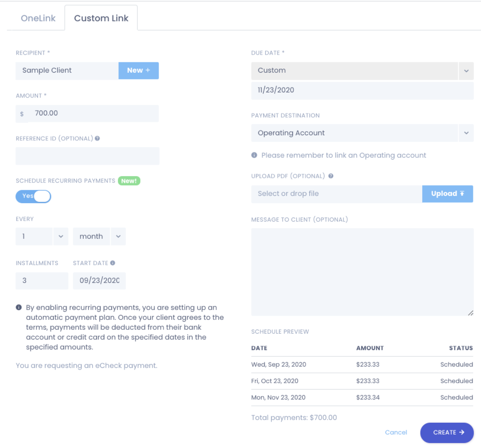This screenshot has width=481, height=448.
Task: Click the recurring payments notice info icon
Action: click(19, 308)
